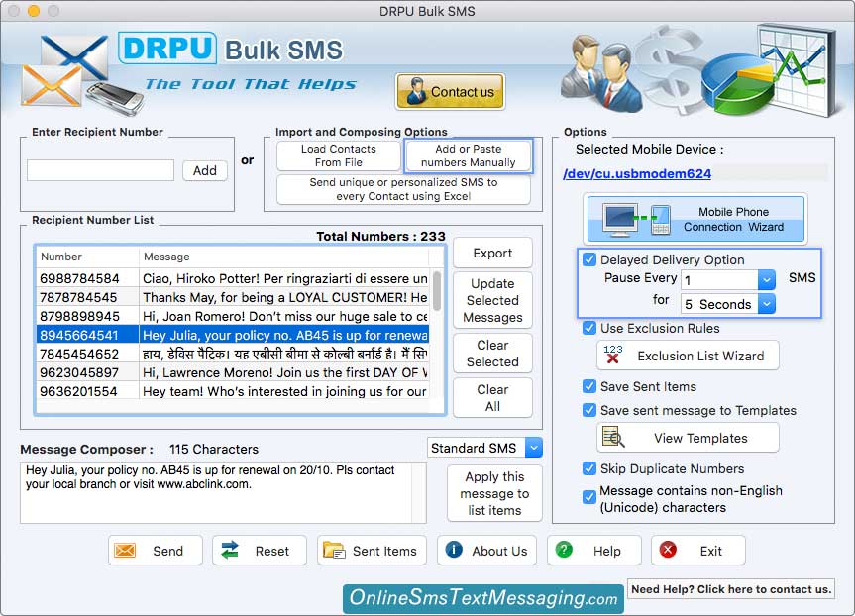Click Add or Paste numbers Manually
The width and height of the screenshot is (855, 616).
(468, 155)
